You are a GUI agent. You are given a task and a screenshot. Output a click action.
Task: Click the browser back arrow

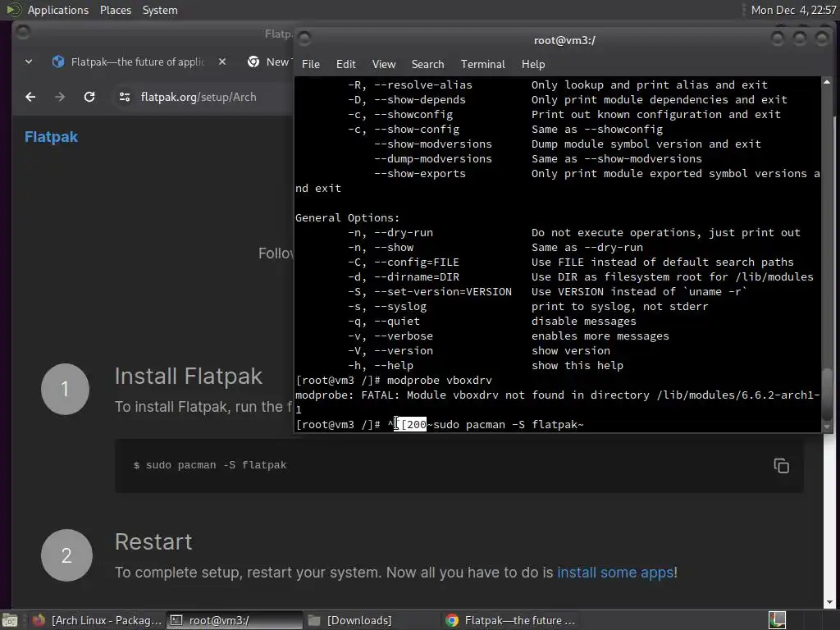30,97
